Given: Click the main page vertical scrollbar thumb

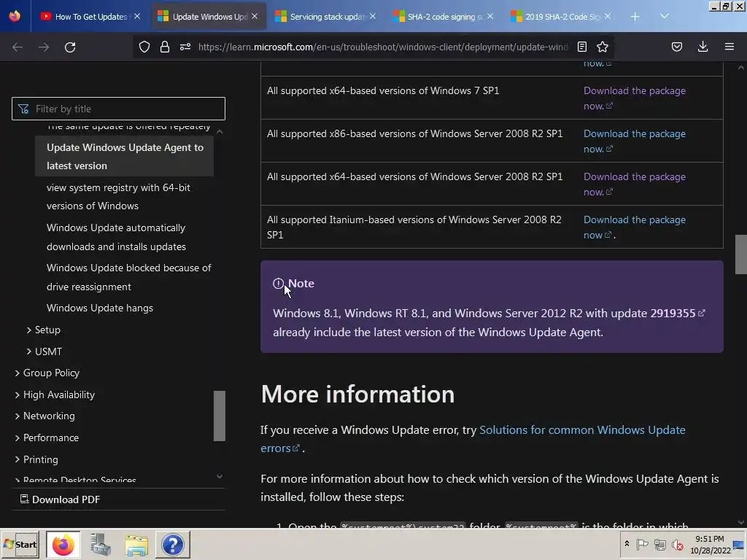Looking at the screenshot, I should (x=741, y=254).
